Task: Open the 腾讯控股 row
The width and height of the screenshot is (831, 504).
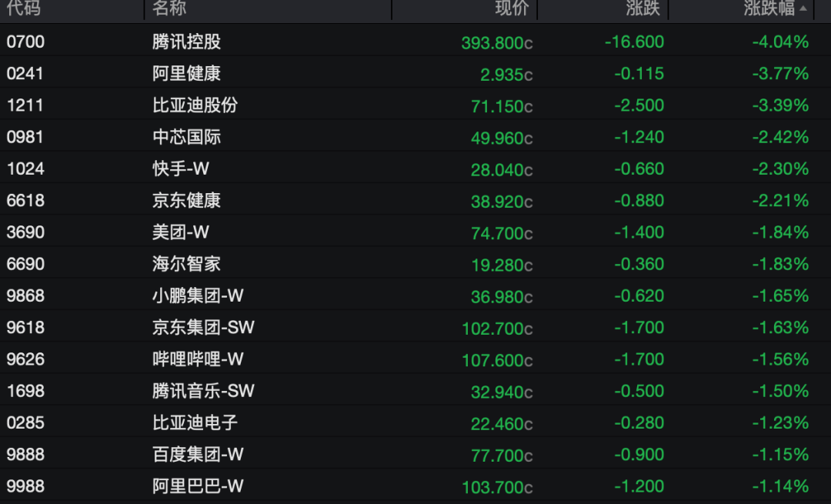Action: (415, 40)
